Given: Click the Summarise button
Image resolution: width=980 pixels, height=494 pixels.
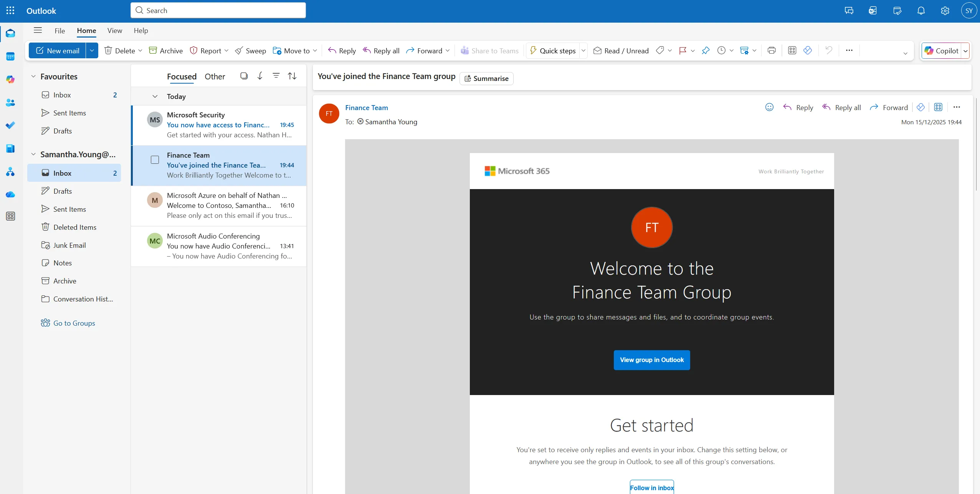Looking at the screenshot, I should click(x=486, y=79).
